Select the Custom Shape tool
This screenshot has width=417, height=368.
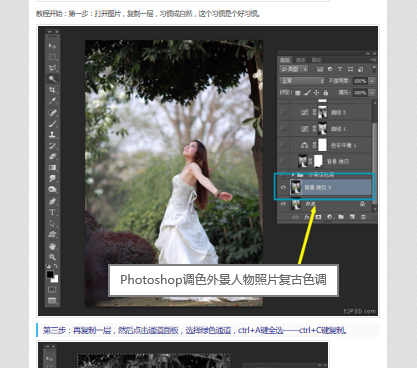[52, 234]
